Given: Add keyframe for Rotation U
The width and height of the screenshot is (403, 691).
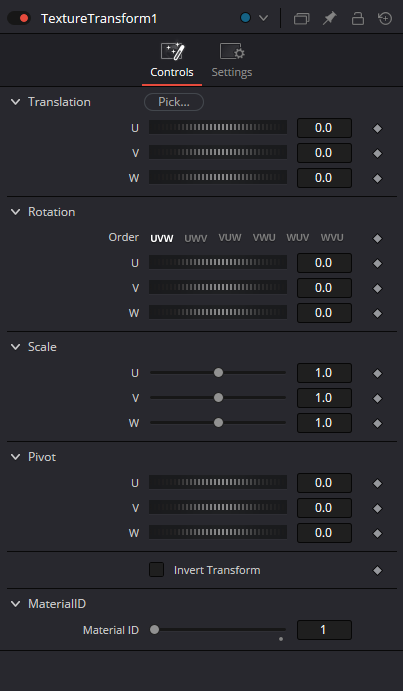Looking at the screenshot, I should pyautogui.click(x=377, y=263).
